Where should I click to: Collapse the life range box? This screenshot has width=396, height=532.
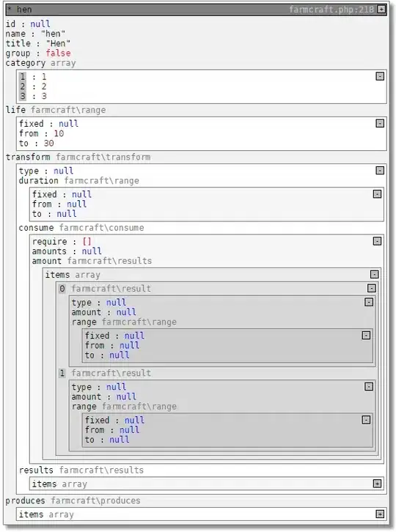point(380,123)
